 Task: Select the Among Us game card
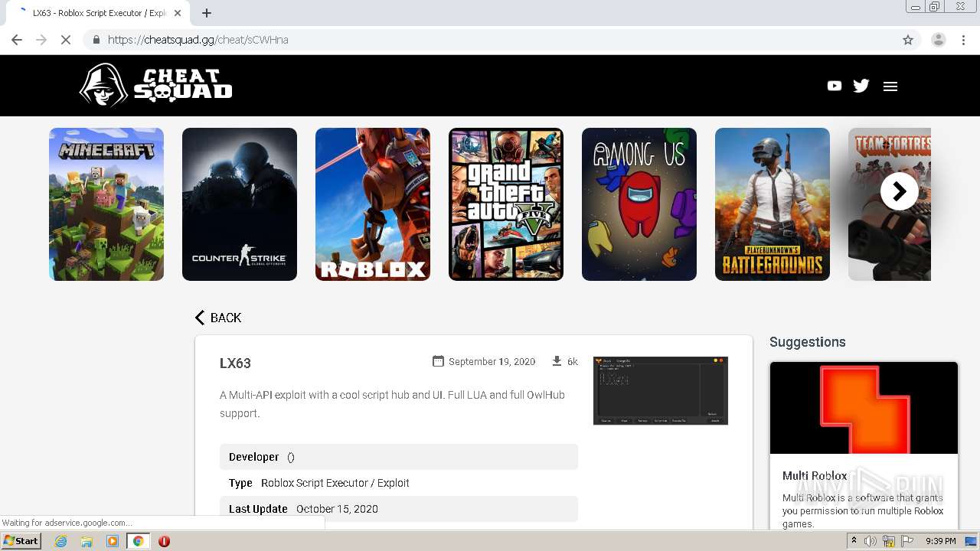pos(639,204)
